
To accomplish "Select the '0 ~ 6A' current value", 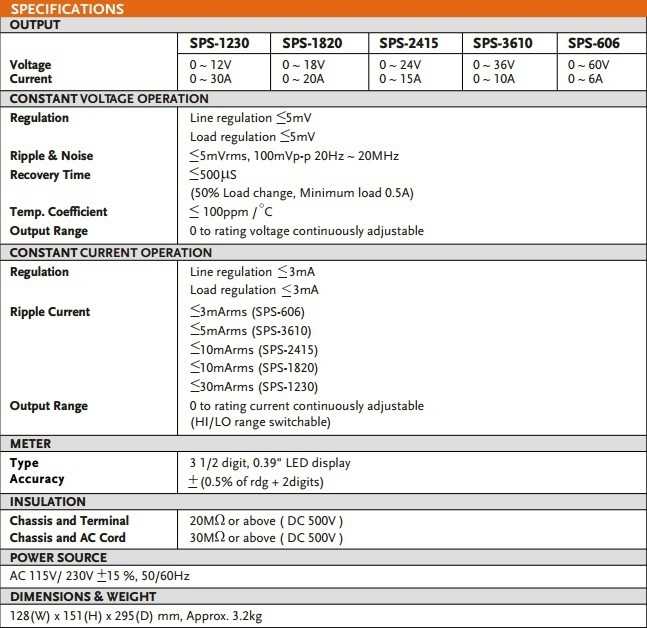I will pyautogui.click(x=585, y=78).
